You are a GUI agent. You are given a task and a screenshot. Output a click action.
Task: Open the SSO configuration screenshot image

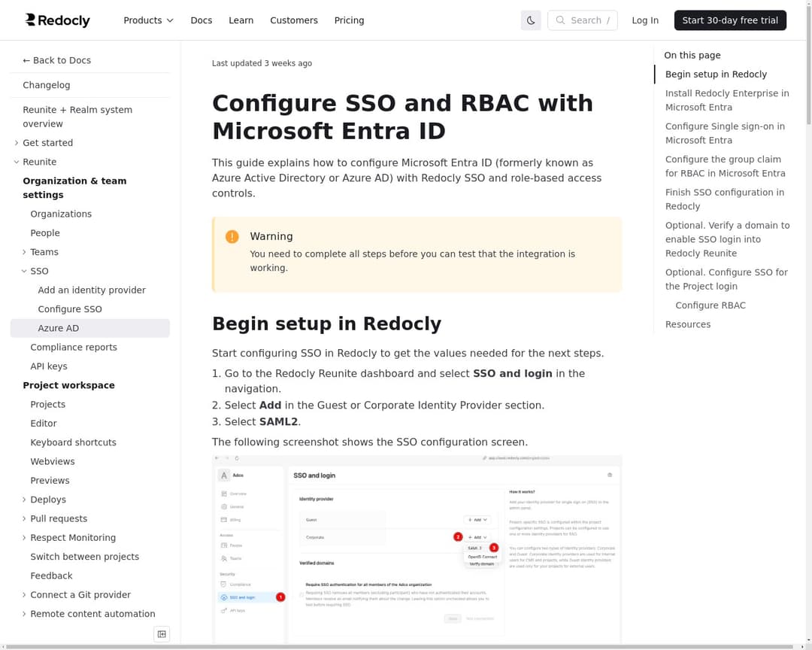[417, 549]
